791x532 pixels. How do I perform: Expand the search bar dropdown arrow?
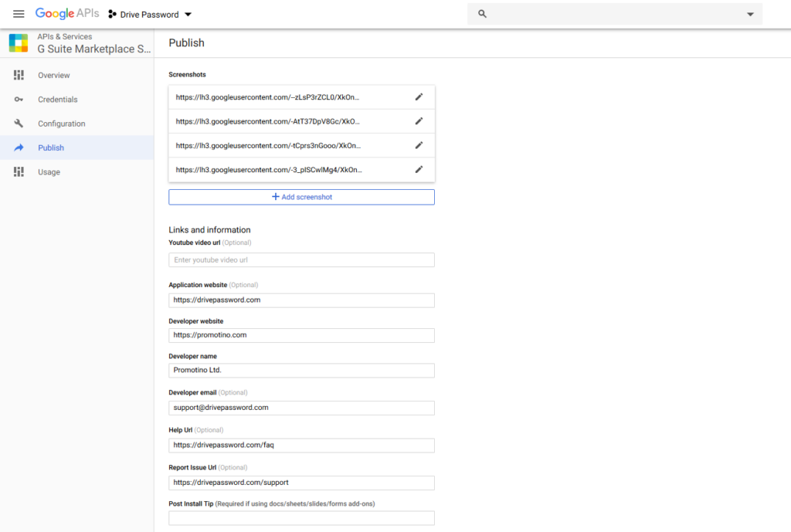[x=750, y=14]
